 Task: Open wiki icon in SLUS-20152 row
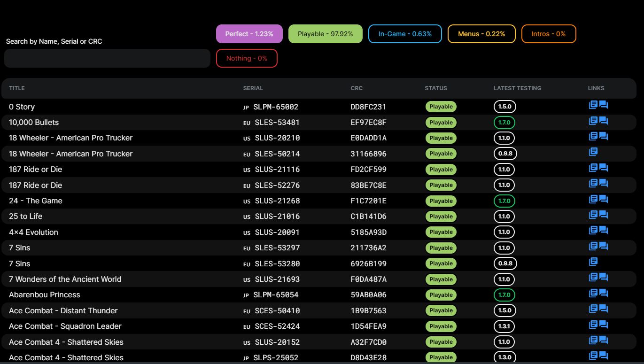tap(593, 340)
